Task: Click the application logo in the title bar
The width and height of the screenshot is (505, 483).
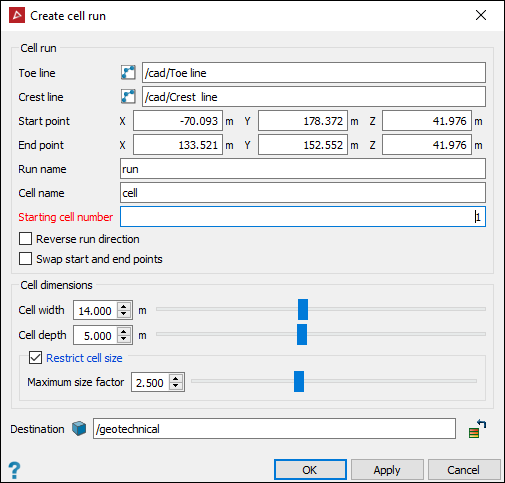Action: click(x=17, y=15)
